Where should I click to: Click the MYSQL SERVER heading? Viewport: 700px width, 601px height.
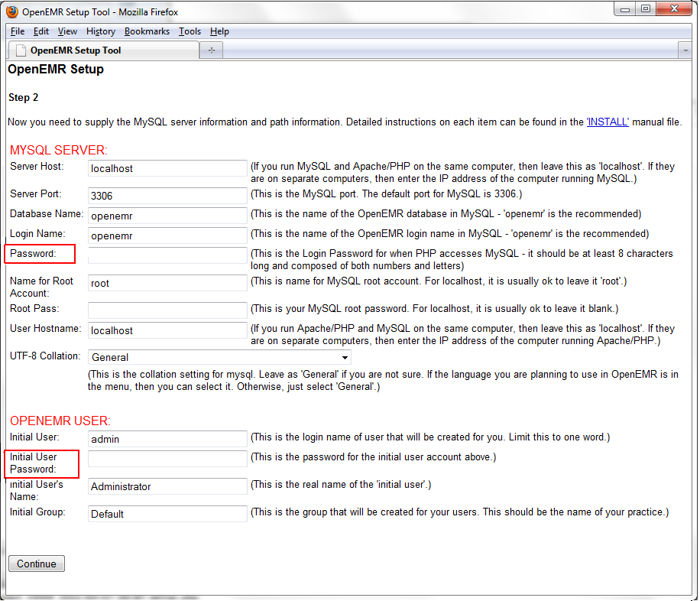click(59, 150)
